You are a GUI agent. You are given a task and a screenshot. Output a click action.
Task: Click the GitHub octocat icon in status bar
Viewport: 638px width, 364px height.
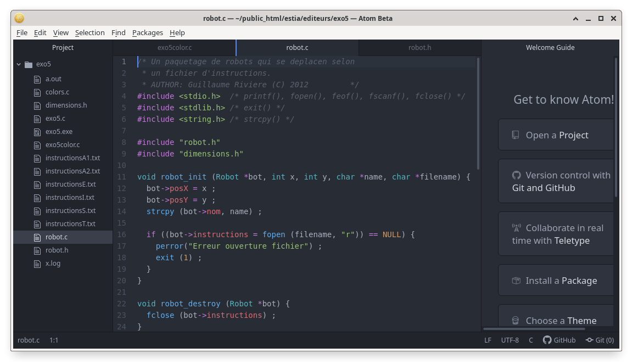547,340
